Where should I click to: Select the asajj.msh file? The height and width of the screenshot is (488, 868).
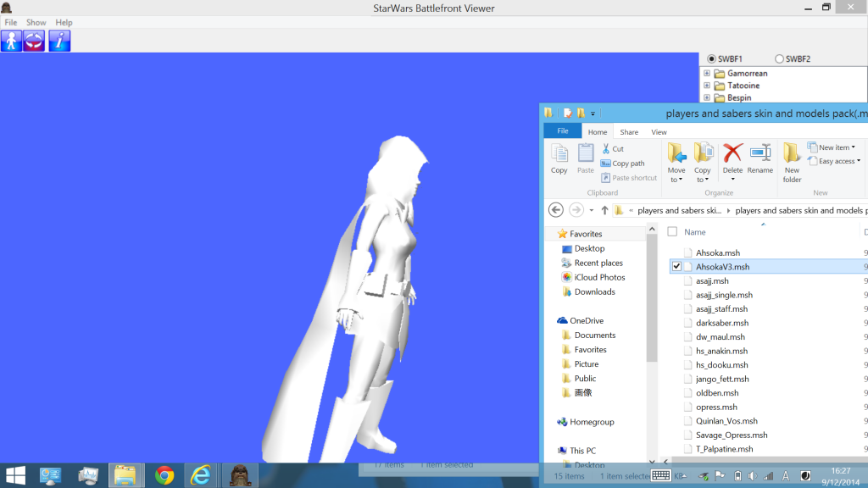click(712, 280)
